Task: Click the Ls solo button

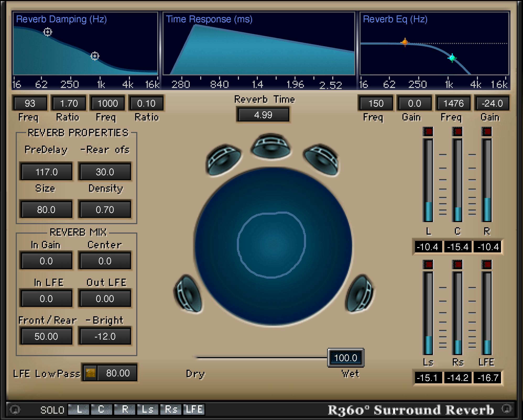Action: (x=148, y=410)
